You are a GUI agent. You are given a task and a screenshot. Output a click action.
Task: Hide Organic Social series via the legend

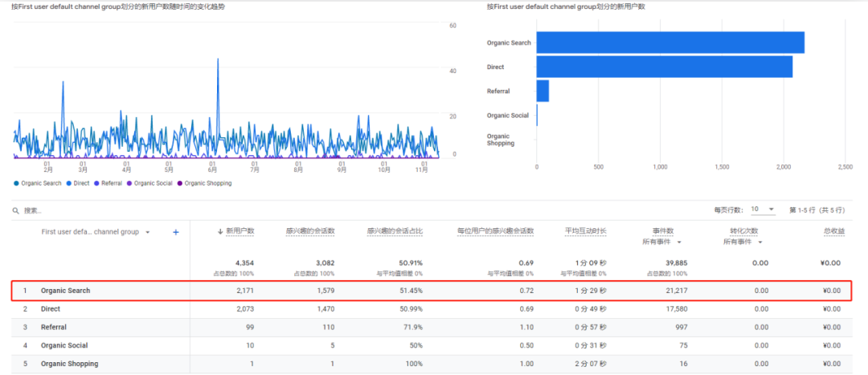[x=130, y=183]
